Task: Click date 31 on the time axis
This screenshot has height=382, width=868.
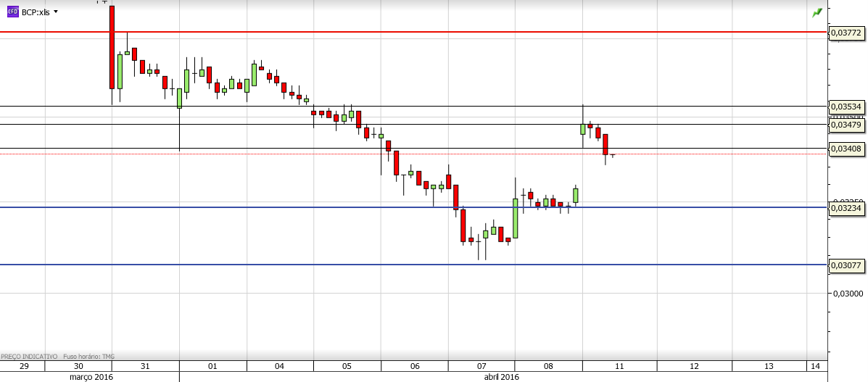Action: (x=145, y=367)
